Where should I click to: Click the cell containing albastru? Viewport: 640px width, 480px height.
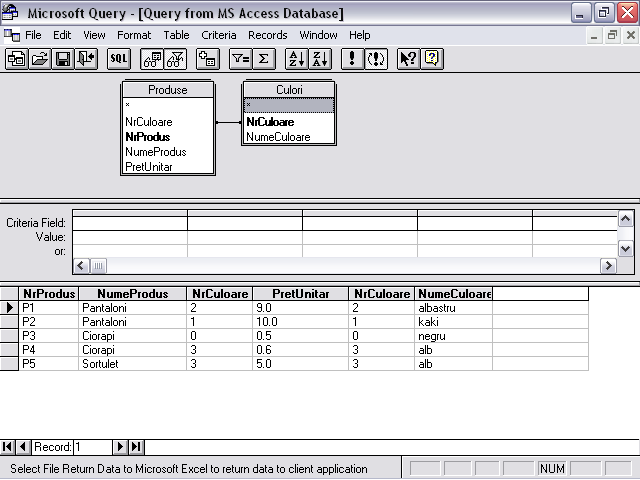point(453,308)
